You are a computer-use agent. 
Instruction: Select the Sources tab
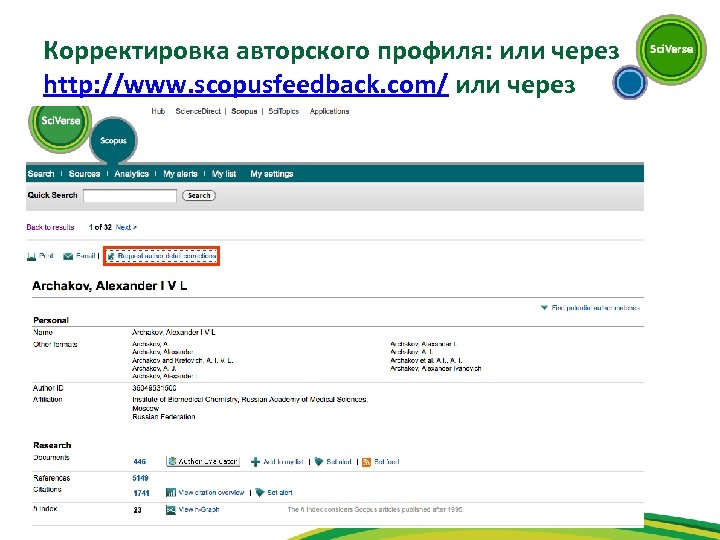pyautogui.click(x=84, y=174)
